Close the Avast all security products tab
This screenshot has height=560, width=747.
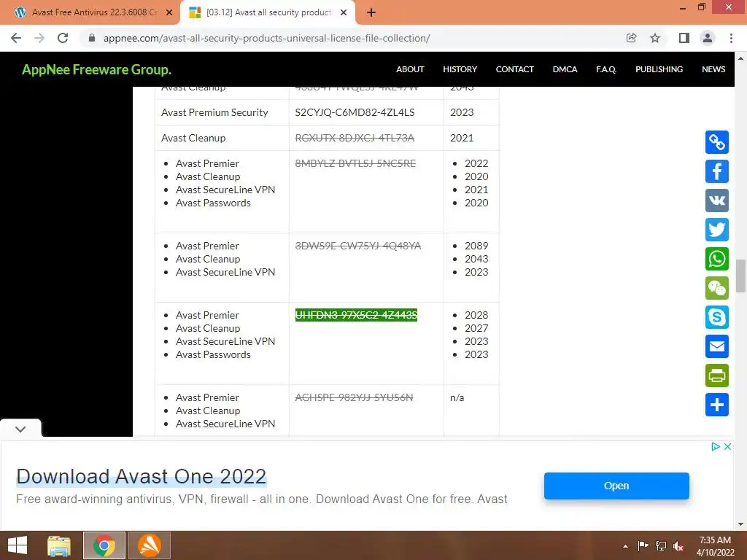(344, 12)
